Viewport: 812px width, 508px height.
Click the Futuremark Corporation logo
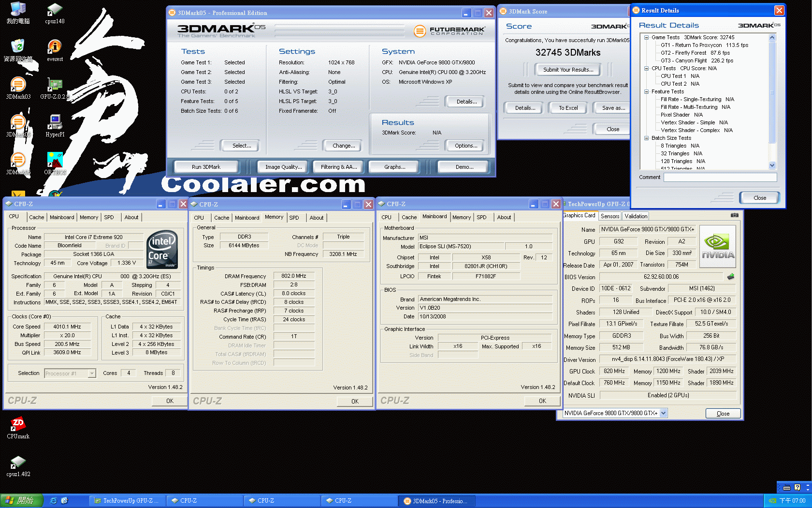pos(449,31)
